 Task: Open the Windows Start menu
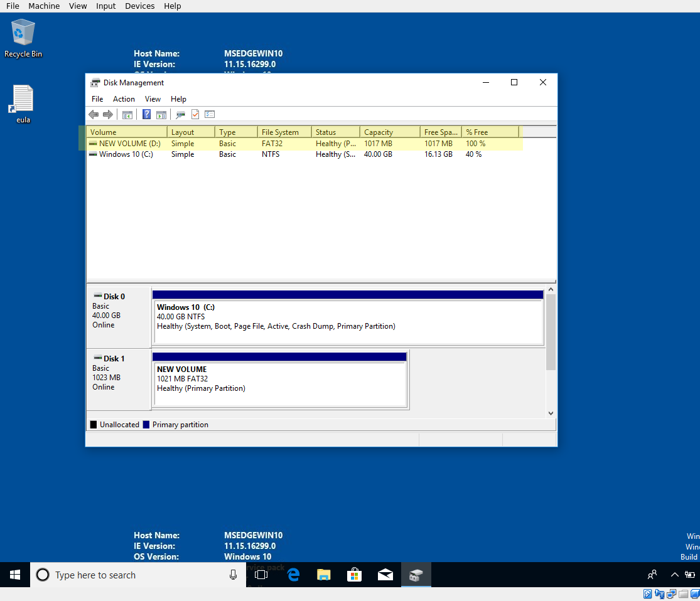(14, 575)
